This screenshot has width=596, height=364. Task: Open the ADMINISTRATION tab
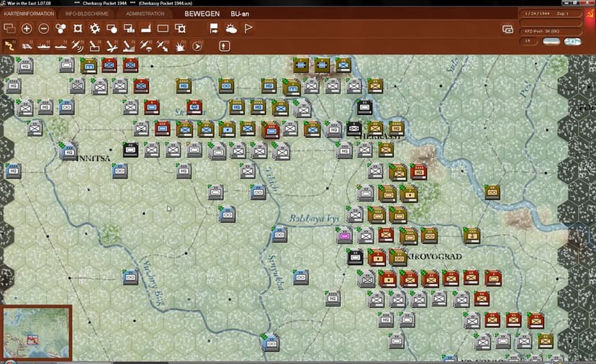[x=145, y=14]
